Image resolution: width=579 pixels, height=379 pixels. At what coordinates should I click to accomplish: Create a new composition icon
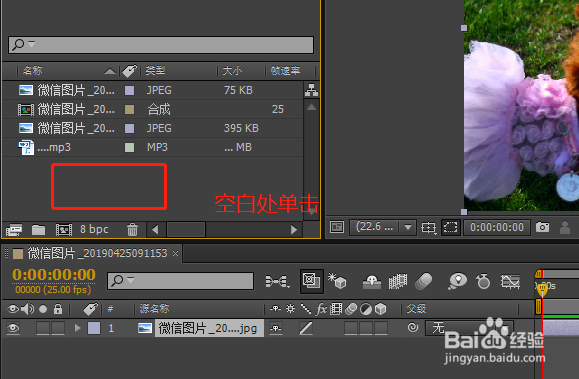(x=64, y=230)
